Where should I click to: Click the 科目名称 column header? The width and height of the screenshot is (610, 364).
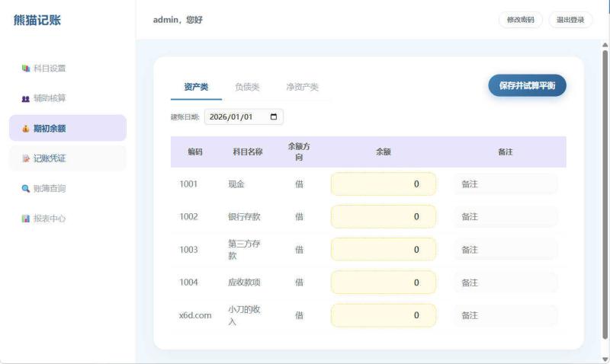[x=248, y=152]
